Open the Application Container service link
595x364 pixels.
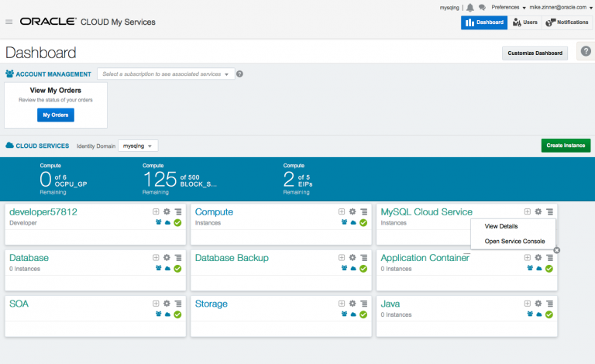tap(425, 258)
